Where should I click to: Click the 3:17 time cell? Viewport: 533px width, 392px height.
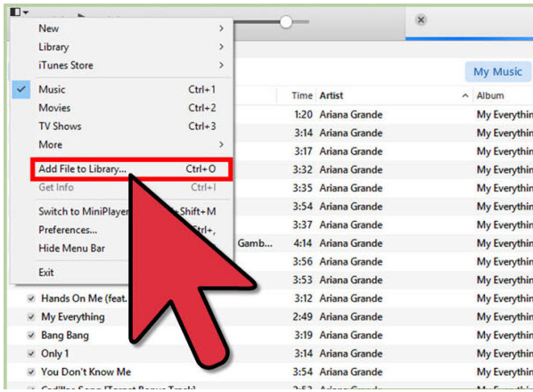pyautogui.click(x=303, y=151)
